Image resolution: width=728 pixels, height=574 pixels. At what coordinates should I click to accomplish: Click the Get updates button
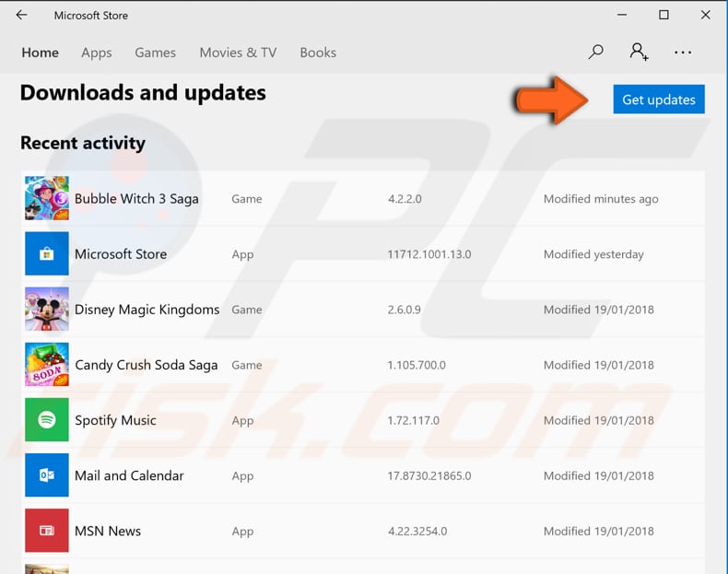pyautogui.click(x=659, y=100)
